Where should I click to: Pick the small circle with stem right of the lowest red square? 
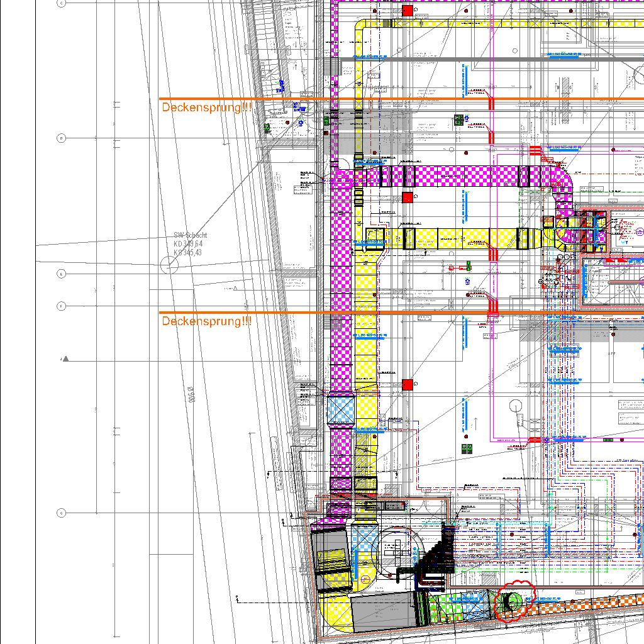click(x=516, y=407)
